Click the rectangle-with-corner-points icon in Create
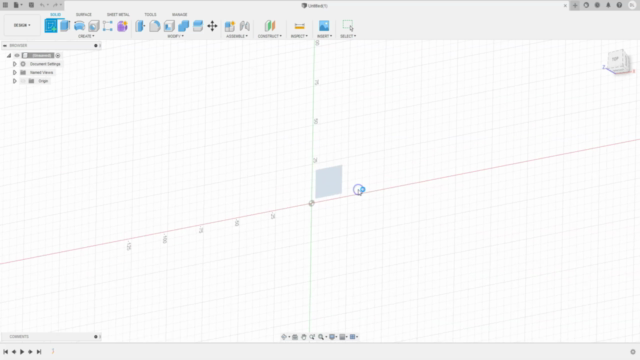The width and height of the screenshot is (640, 360). tap(108, 26)
